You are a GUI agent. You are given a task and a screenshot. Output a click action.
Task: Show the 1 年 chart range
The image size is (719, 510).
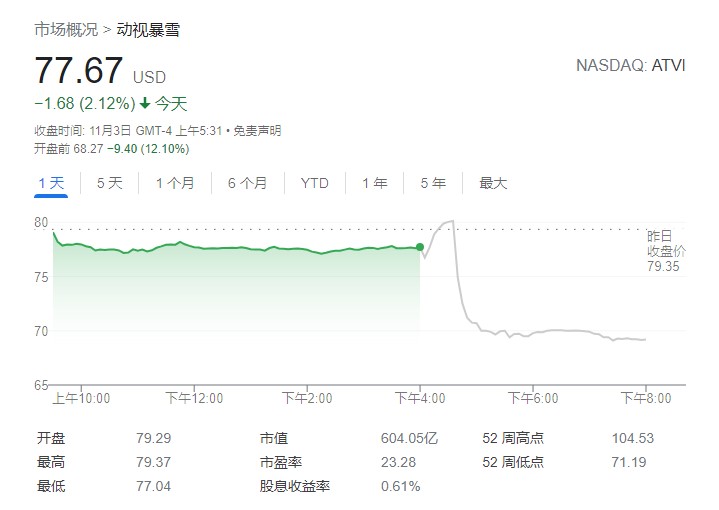pyautogui.click(x=375, y=183)
